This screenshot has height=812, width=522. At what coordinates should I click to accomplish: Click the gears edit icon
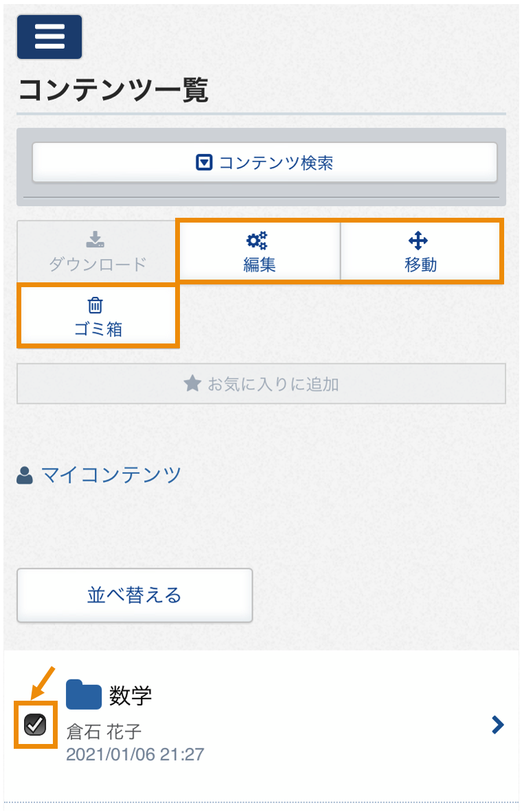point(257,240)
